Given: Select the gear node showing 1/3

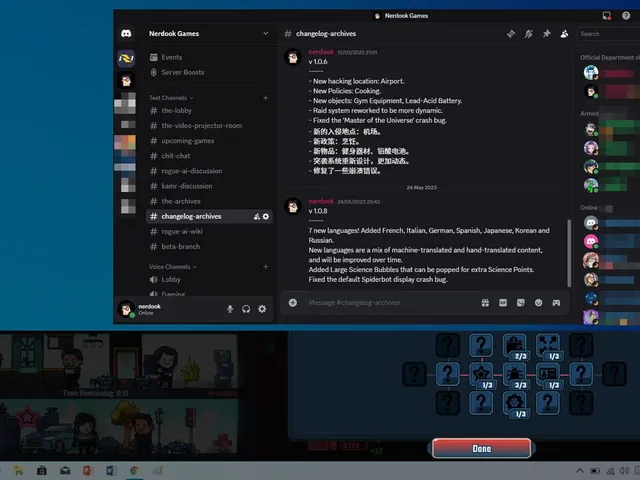Looking at the screenshot, I should coord(514,403).
